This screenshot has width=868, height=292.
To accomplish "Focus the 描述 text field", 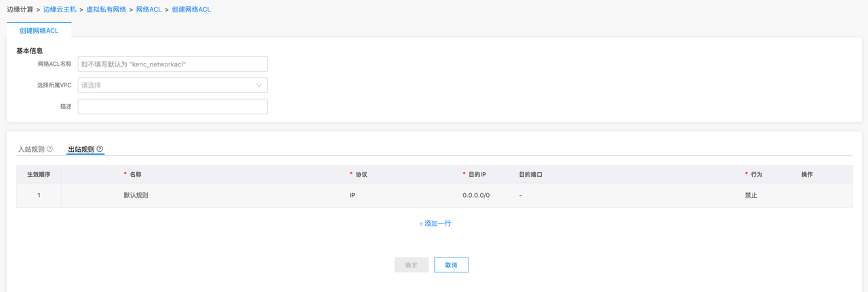I will tap(172, 106).
